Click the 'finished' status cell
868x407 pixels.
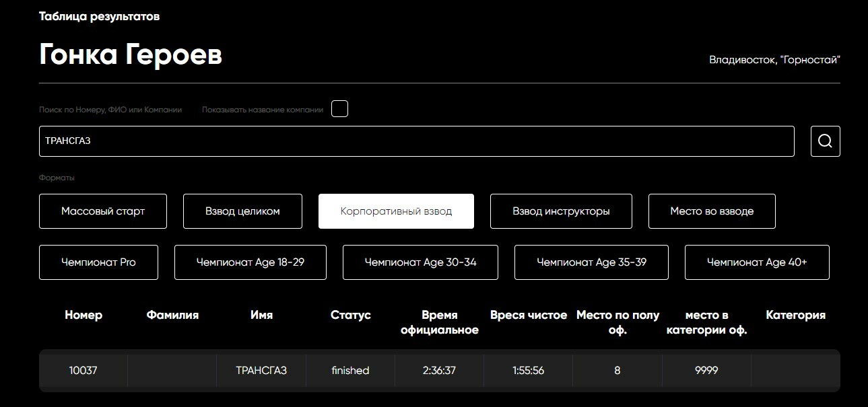350,370
